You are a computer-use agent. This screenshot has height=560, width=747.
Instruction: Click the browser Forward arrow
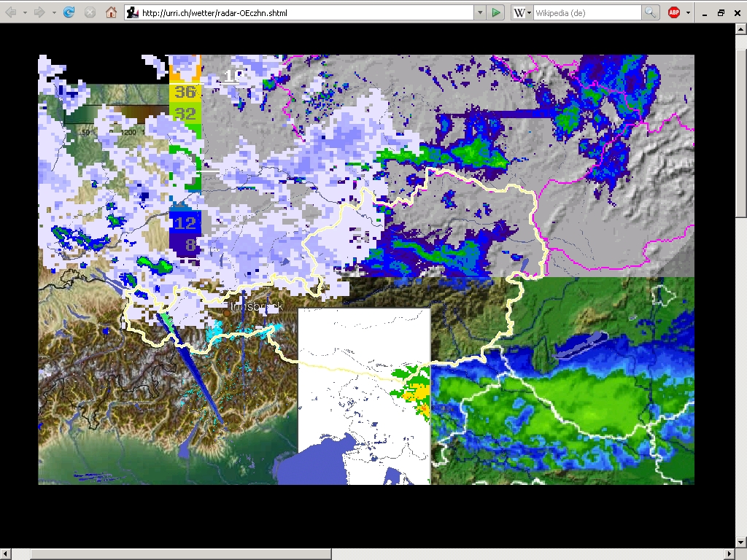point(39,12)
